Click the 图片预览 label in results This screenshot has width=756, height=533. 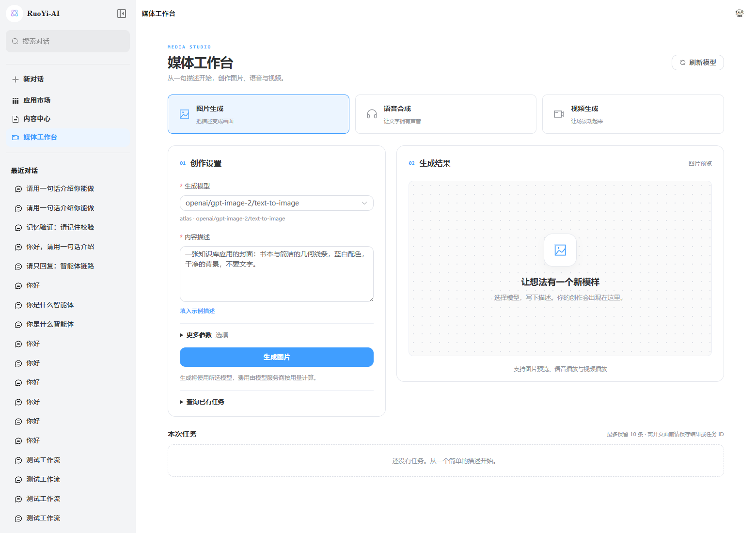click(x=700, y=164)
